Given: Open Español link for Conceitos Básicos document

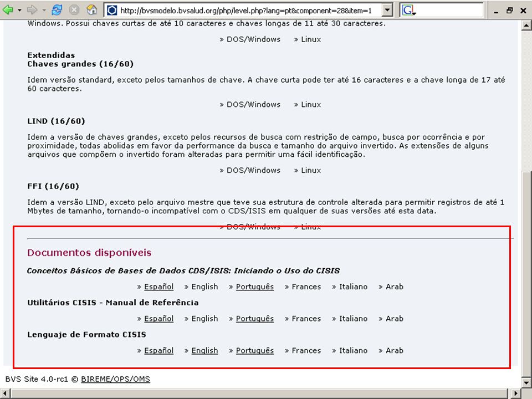Looking at the screenshot, I should coord(159,287).
